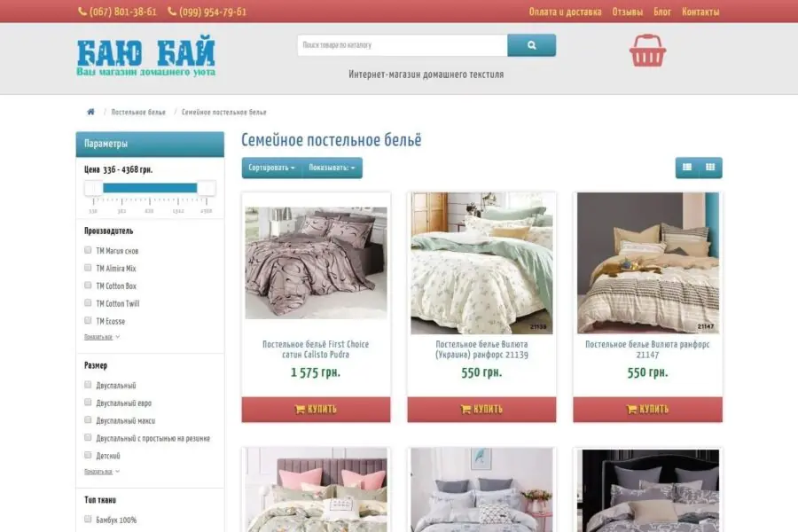Screen dimensions: 798x532
Task: Open Постельное белье breadcrumb link
Action: pyautogui.click(x=138, y=112)
